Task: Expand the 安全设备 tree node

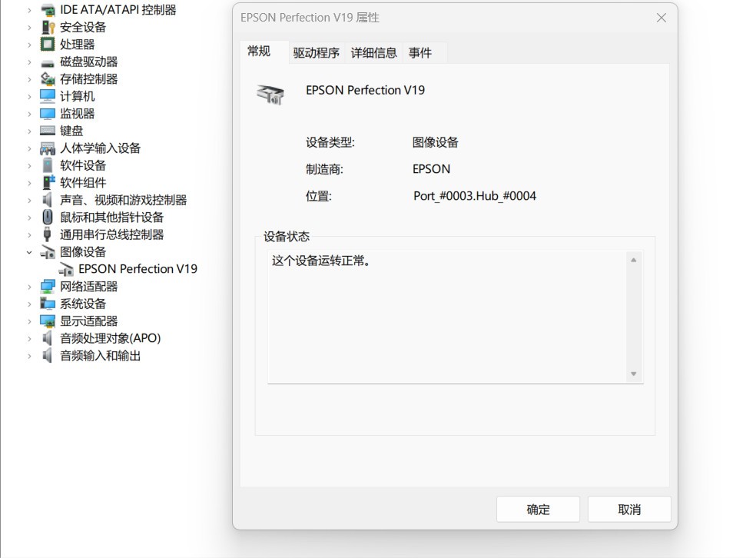Action: click(x=29, y=28)
